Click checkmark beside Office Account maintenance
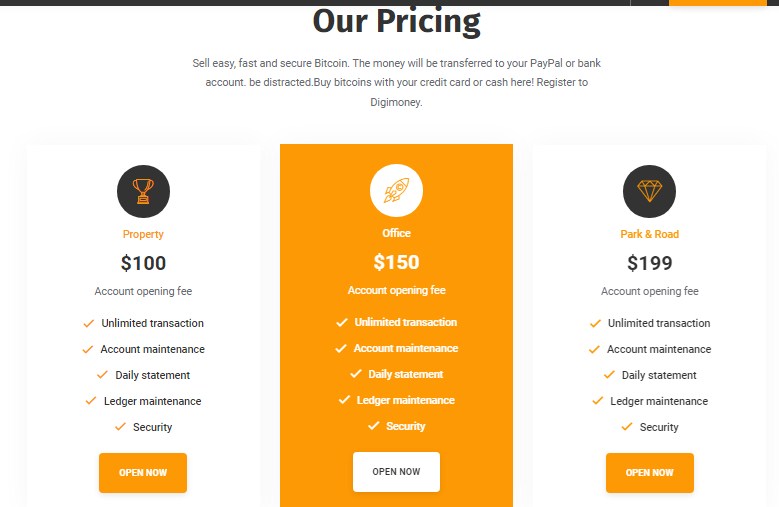 click(x=341, y=349)
